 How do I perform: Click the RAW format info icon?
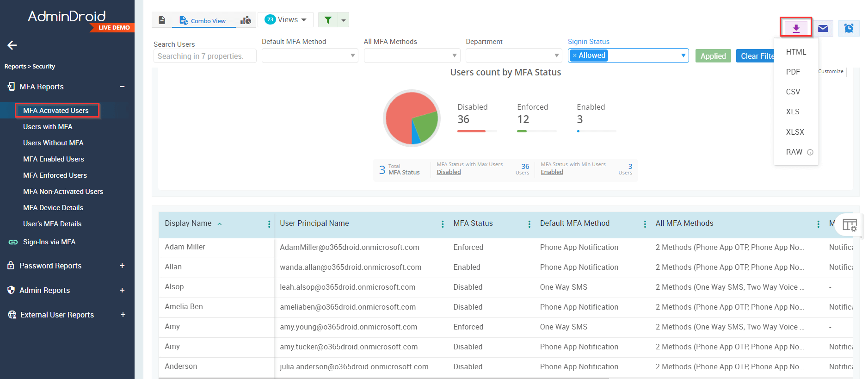(x=810, y=152)
